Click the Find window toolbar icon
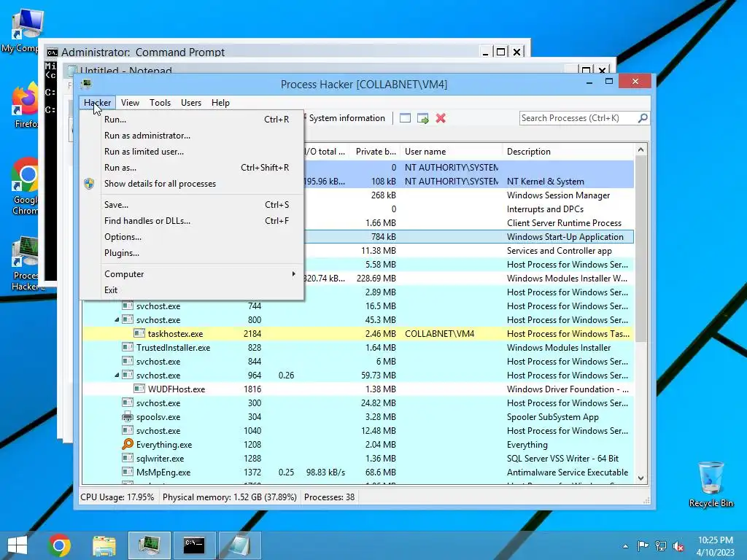This screenshot has width=747, height=560. point(405,118)
